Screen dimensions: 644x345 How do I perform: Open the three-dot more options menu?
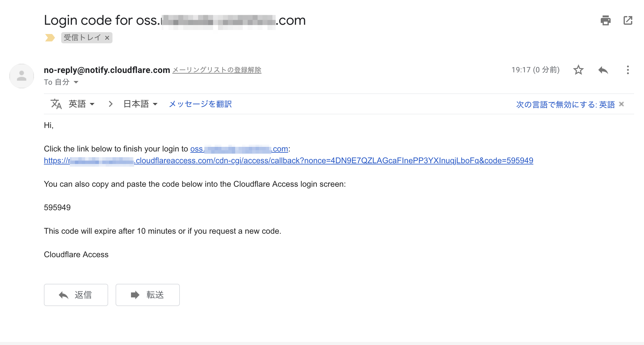coord(628,70)
